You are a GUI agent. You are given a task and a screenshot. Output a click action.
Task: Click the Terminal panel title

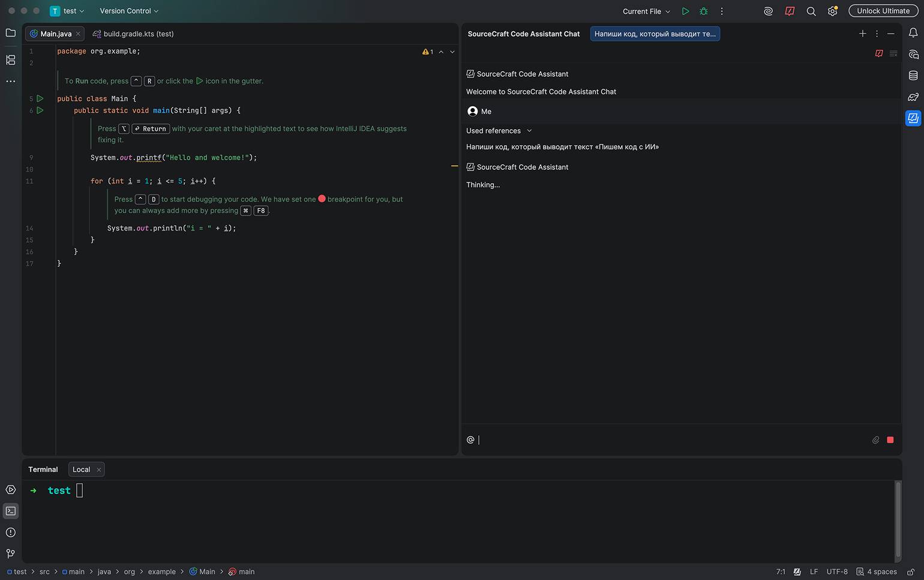43,470
